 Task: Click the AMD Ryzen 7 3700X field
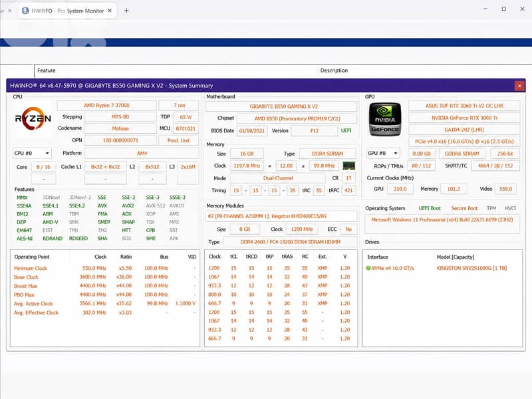point(106,106)
